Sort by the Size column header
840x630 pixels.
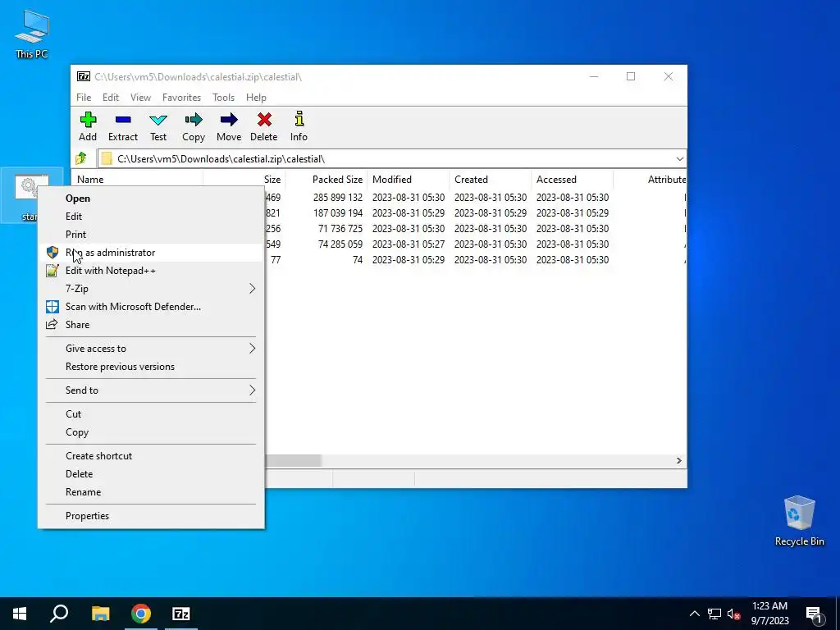click(244, 180)
